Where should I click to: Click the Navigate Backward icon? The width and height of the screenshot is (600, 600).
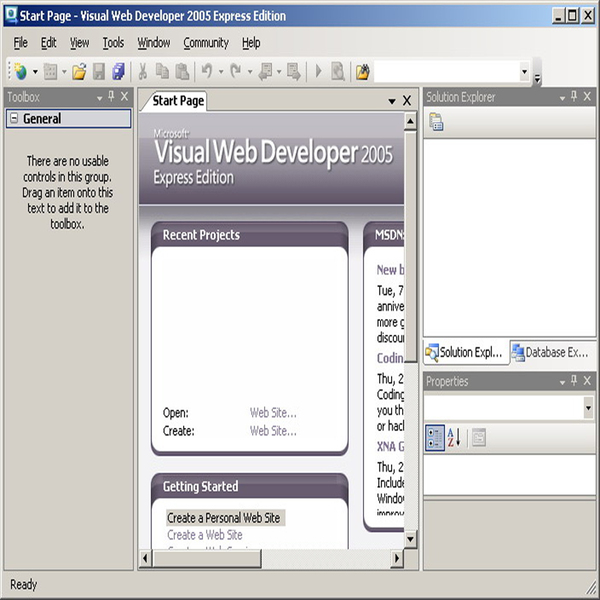coord(266,72)
